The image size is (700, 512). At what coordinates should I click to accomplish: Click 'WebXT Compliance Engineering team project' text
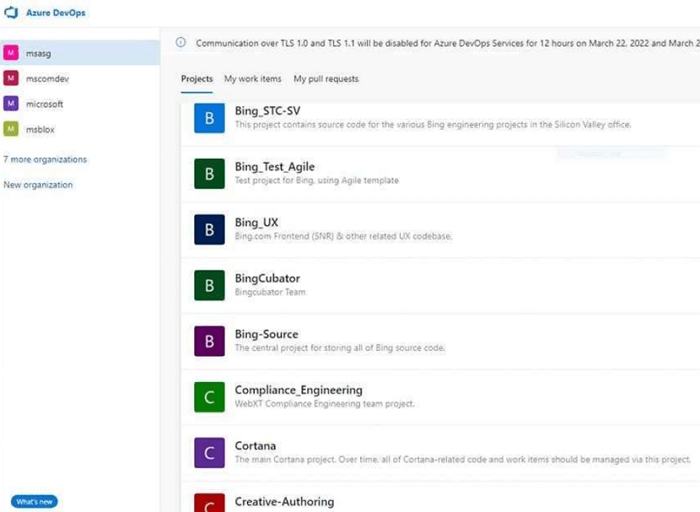tap(325, 404)
